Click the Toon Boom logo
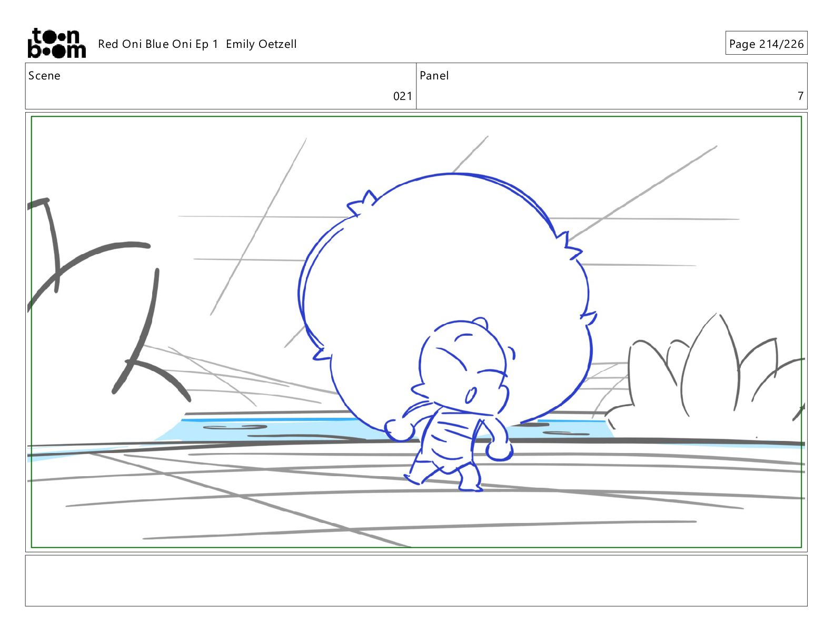Screen dimensions: 834x644 point(57,43)
